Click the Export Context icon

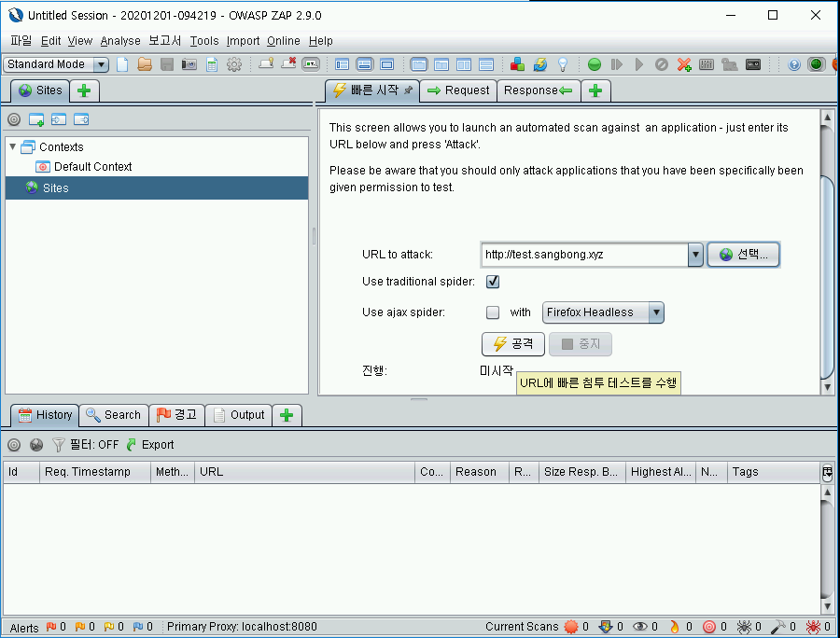click(x=81, y=119)
